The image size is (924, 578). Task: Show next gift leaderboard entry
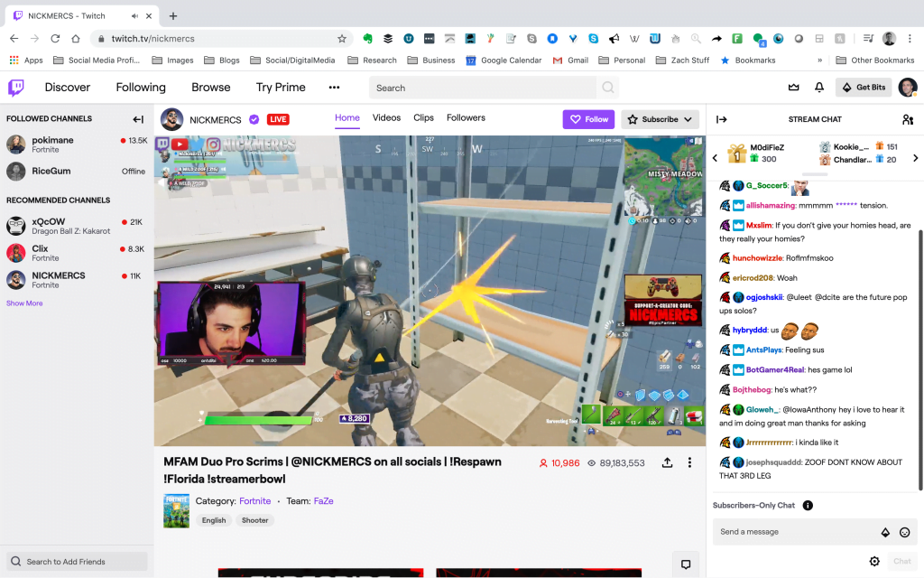pos(915,157)
